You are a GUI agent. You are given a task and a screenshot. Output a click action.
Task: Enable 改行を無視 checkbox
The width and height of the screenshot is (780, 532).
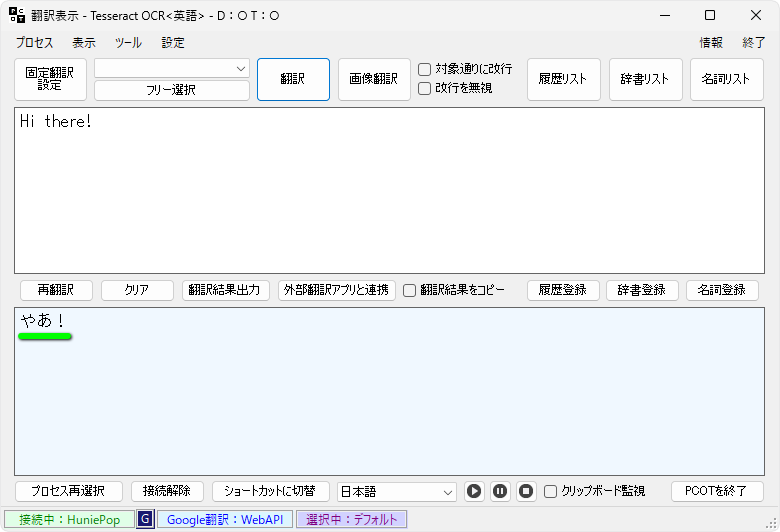(424, 89)
